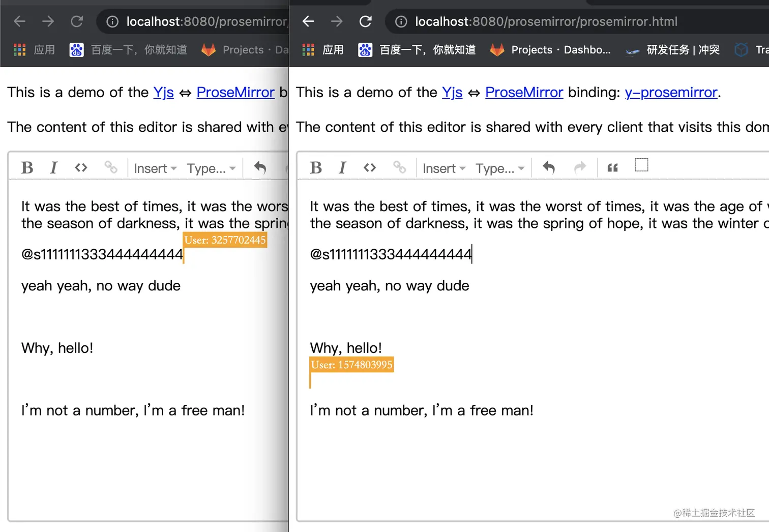Toggle code font in the right editor toolbar
The image size is (769, 532).
pos(370,168)
